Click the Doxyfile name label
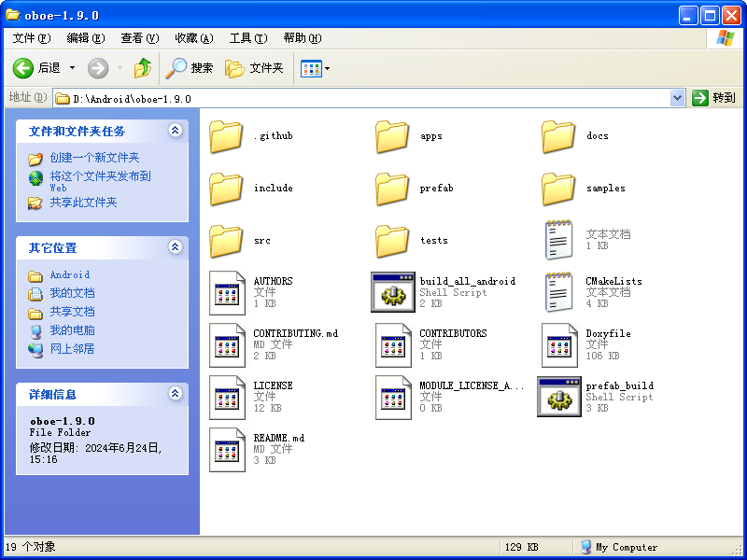The width and height of the screenshot is (747, 560). click(609, 333)
